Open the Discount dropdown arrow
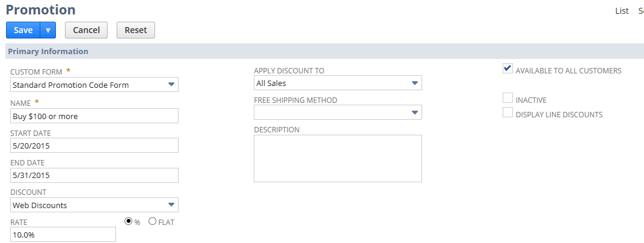Screen dimensions: 644x243 (171, 205)
